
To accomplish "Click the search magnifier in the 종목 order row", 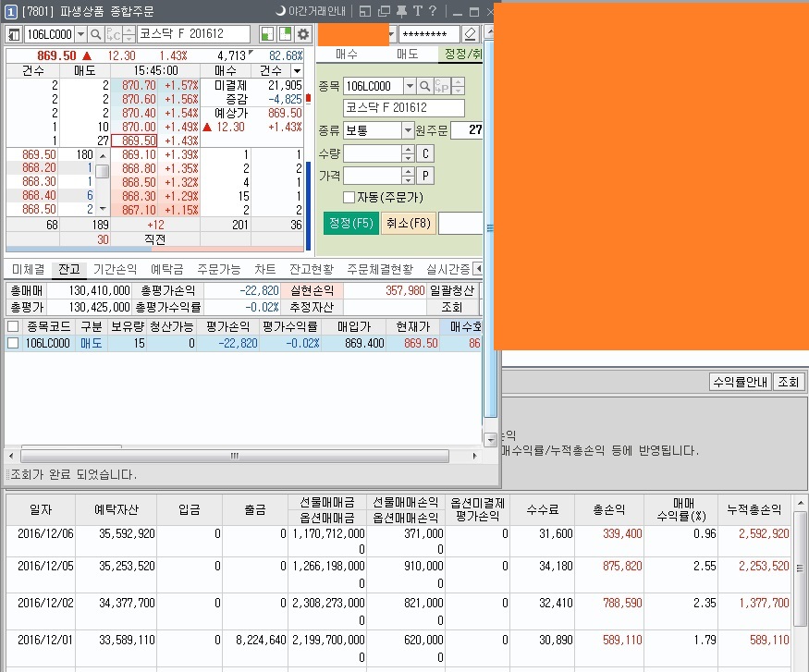I will pyautogui.click(x=425, y=86).
